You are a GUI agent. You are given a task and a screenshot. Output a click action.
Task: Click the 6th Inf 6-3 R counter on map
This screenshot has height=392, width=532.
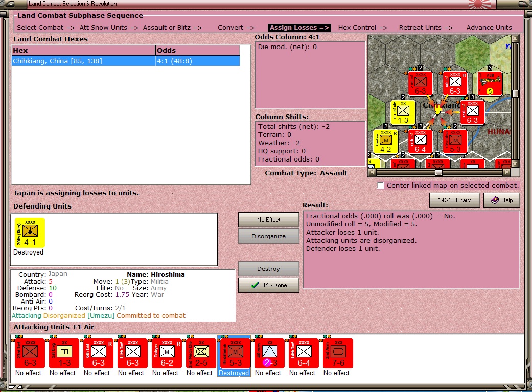tap(455, 83)
